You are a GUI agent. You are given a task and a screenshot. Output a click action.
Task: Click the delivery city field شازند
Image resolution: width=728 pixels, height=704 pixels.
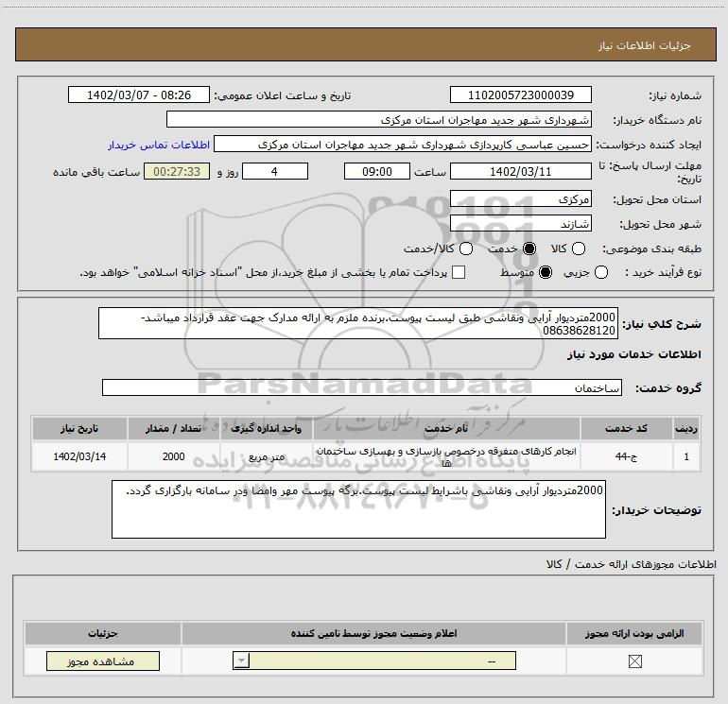tap(520, 224)
